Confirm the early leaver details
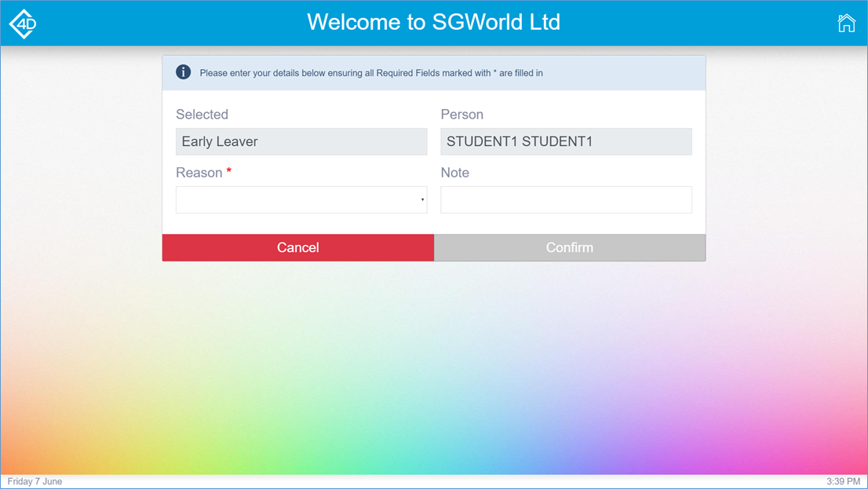Screen dimensions: 868x489 tap(570, 247)
